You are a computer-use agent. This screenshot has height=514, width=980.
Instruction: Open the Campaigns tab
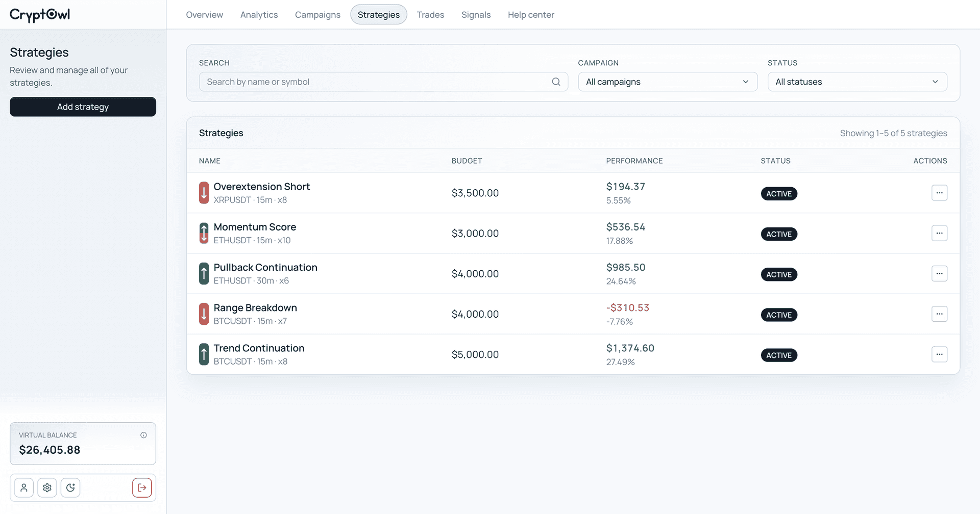[x=317, y=15]
